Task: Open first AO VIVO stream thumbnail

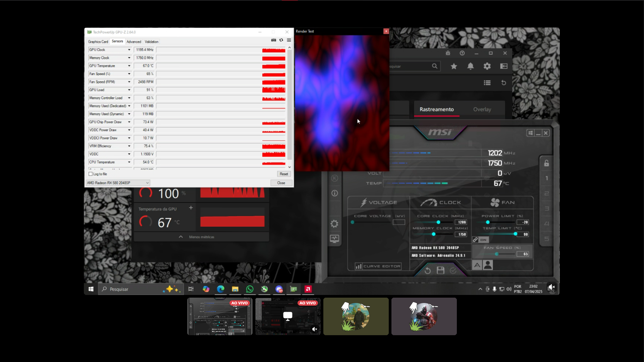Action: coord(220,316)
